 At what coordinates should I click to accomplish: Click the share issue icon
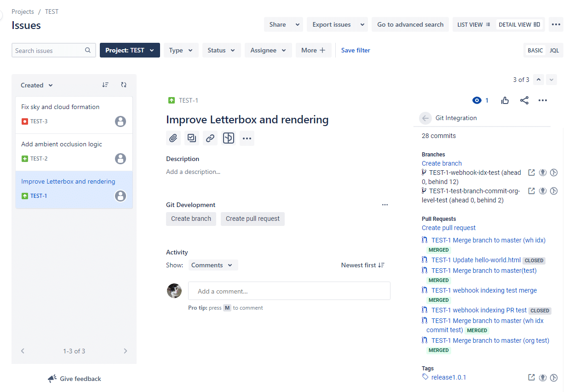[x=524, y=100]
